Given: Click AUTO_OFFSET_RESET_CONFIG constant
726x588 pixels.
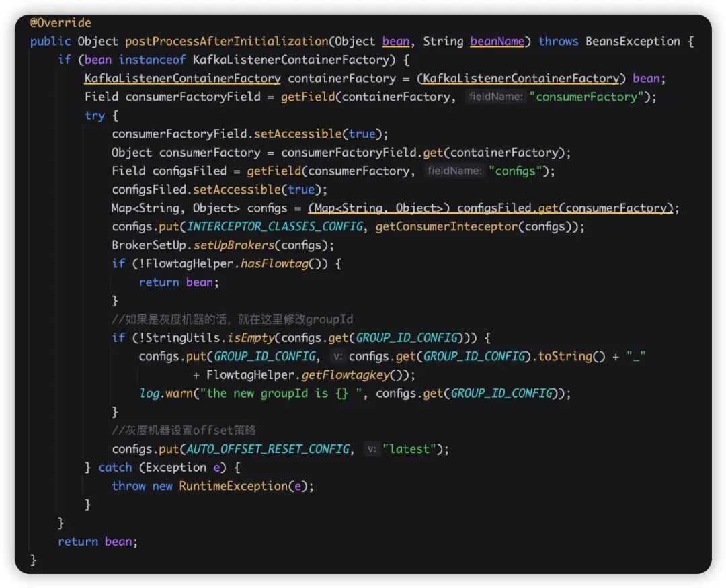Looking at the screenshot, I should 268,449.
